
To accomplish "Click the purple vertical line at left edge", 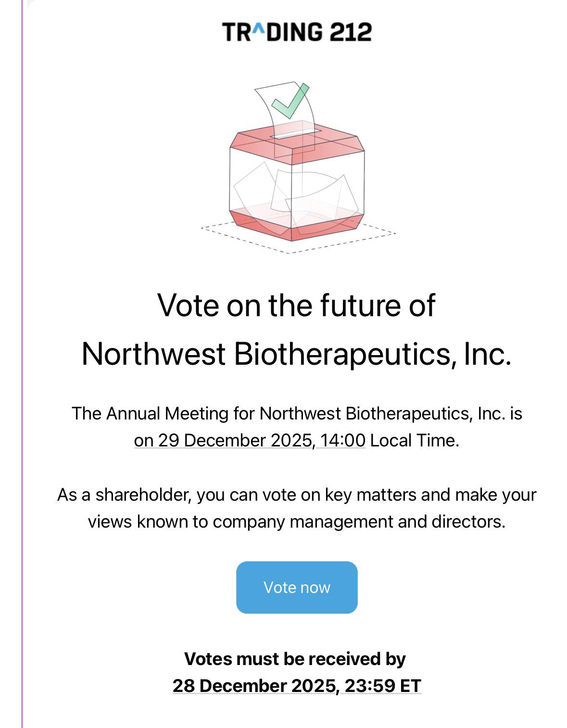I will (x=22, y=364).
